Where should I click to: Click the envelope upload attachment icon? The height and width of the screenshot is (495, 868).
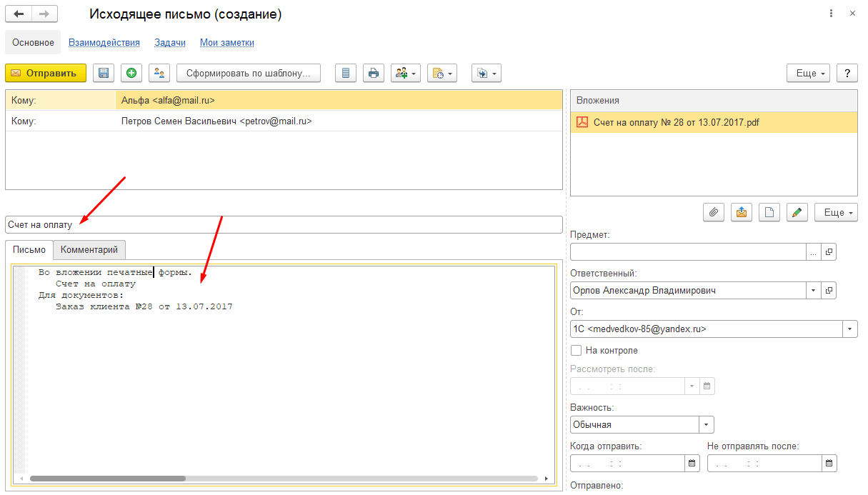click(742, 212)
